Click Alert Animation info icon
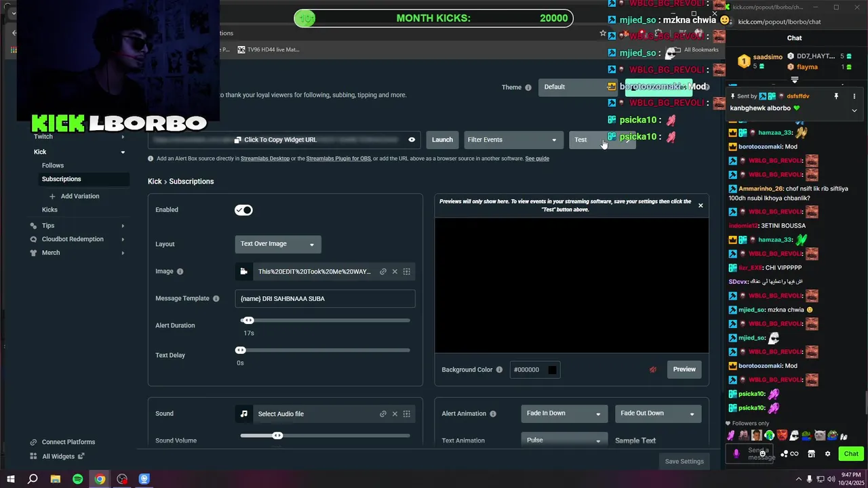The image size is (868, 488). point(493,414)
